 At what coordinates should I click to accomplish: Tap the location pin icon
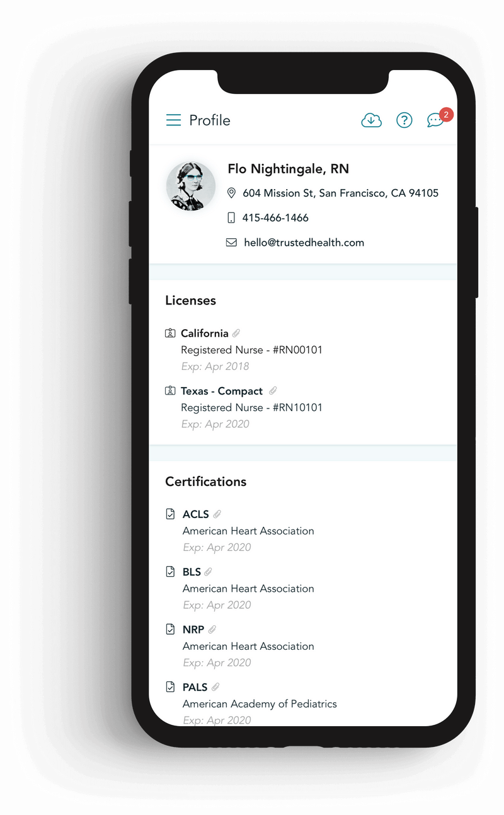click(231, 193)
